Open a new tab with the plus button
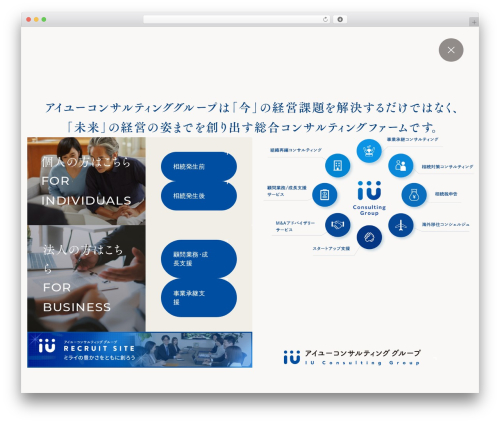Viewport: 500px width, 423px height. point(474,22)
